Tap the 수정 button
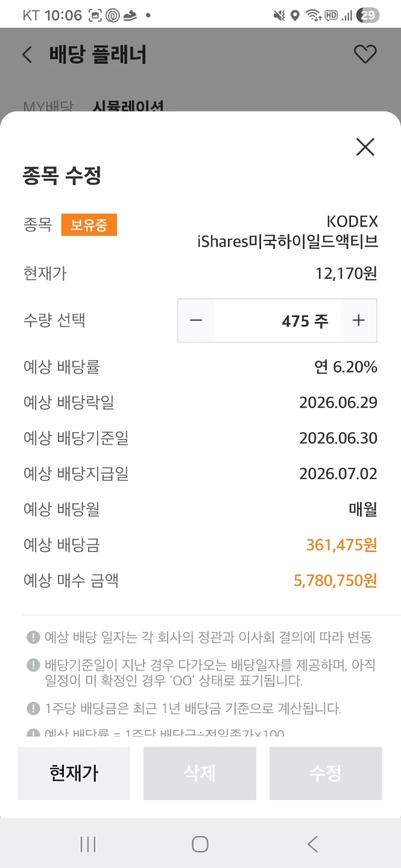This screenshot has height=868, width=401. click(x=326, y=773)
